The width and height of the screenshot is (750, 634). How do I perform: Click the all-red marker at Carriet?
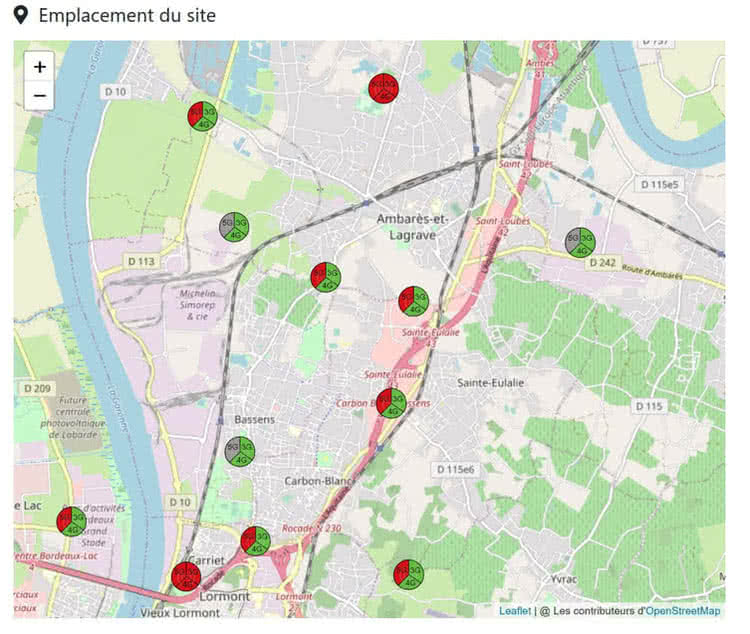click(186, 576)
